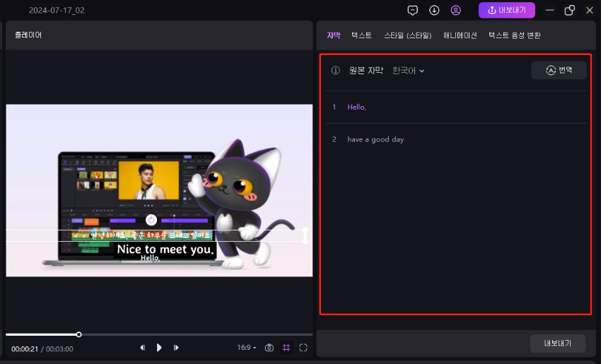Open the 16:9 aspect ratio dropdown

(x=247, y=348)
